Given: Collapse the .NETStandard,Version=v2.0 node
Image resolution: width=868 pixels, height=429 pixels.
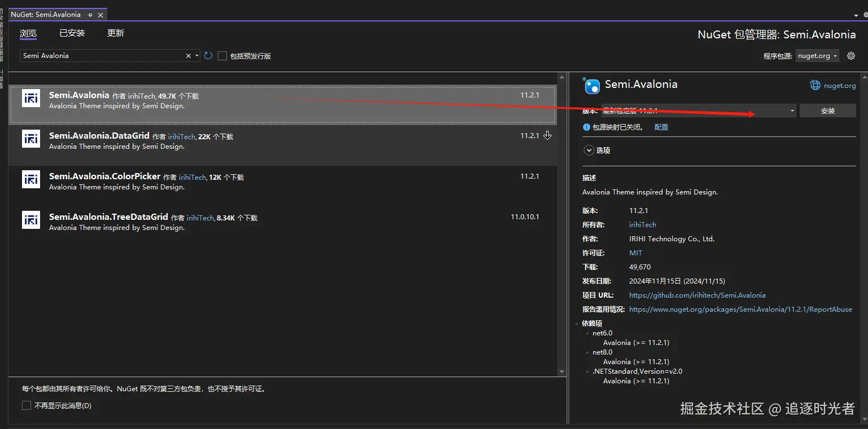Looking at the screenshot, I should pyautogui.click(x=588, y=371).
